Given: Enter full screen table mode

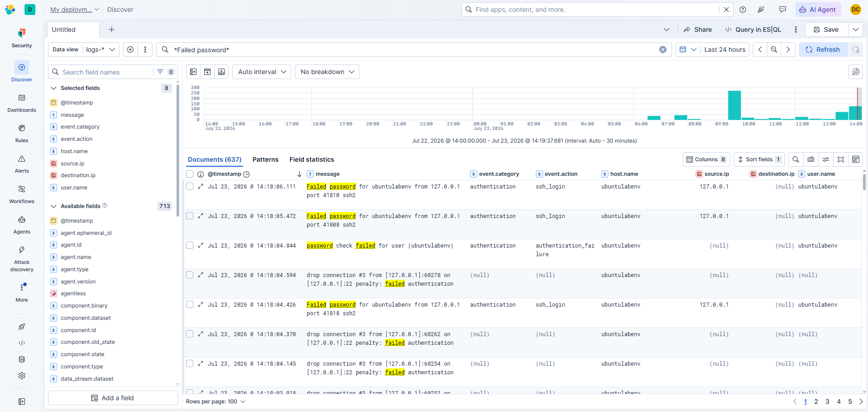Looking at the screenshot, I should (x=841, y=159).
